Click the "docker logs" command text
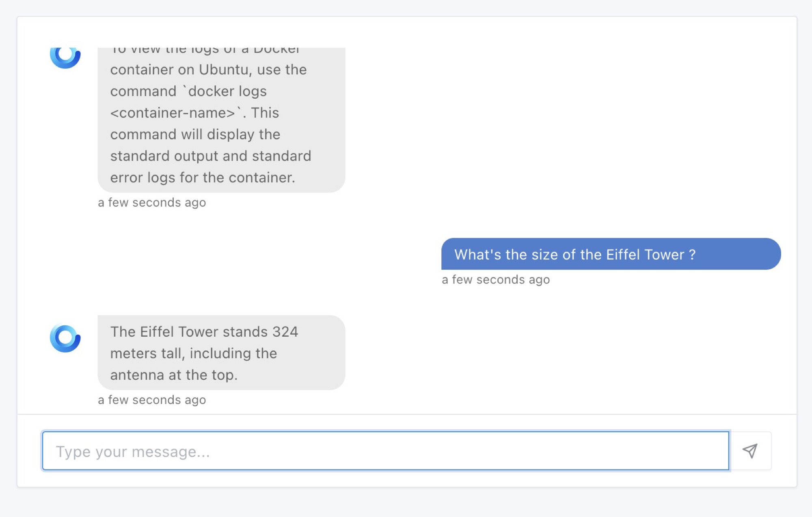 227,91
